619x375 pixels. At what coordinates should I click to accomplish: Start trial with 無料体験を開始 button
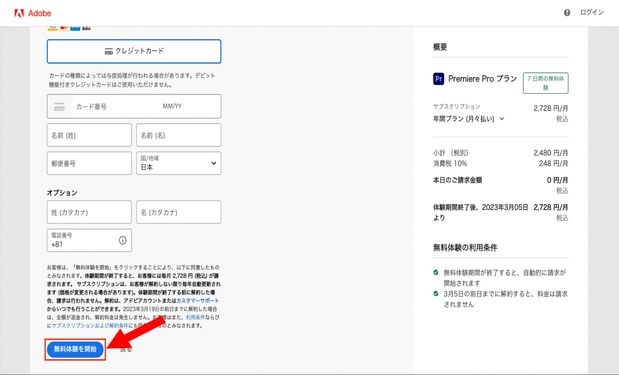tap(75, 349)
